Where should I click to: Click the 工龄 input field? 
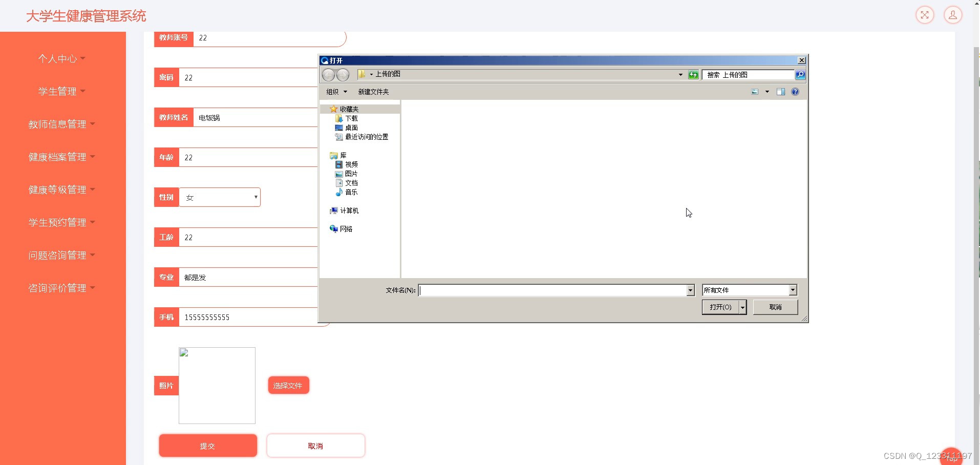coord(248,237)
